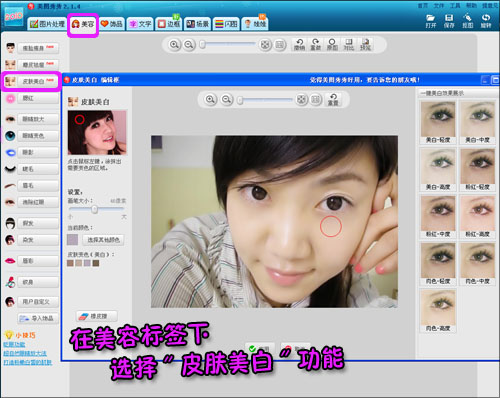
Task: Open the 闪图 tab
Action: [x=226, y=24]
